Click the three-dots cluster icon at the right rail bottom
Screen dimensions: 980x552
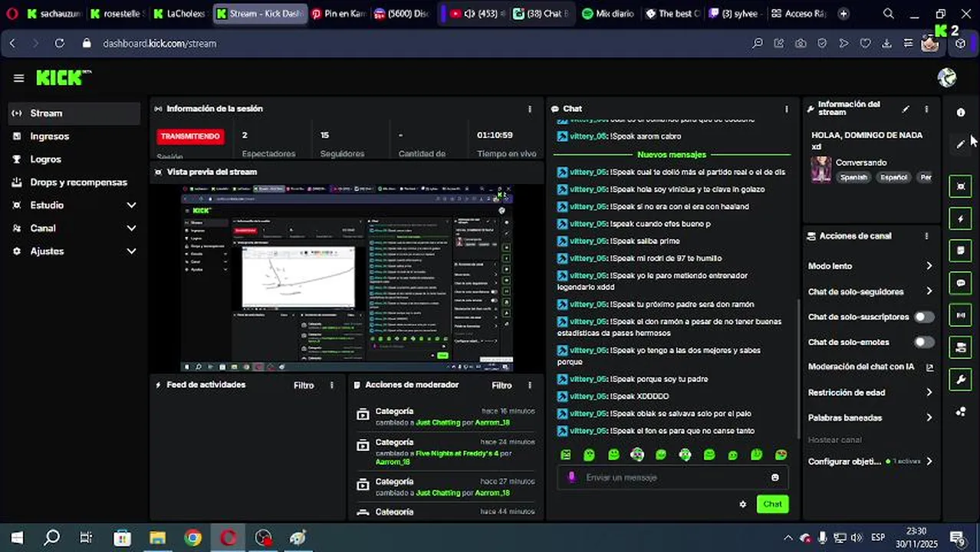[961, 412]
